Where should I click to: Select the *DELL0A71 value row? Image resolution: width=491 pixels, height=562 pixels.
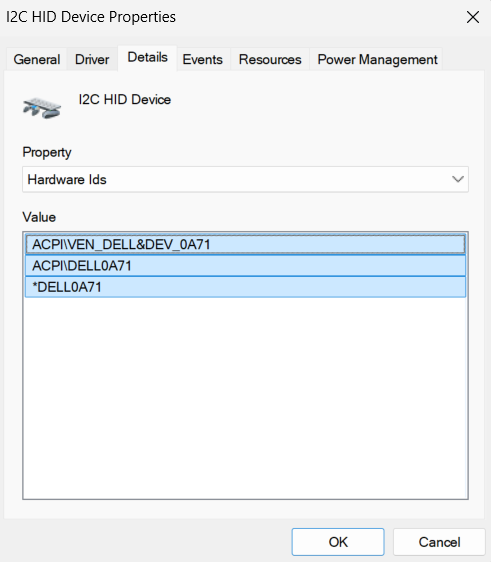[246, 287]
